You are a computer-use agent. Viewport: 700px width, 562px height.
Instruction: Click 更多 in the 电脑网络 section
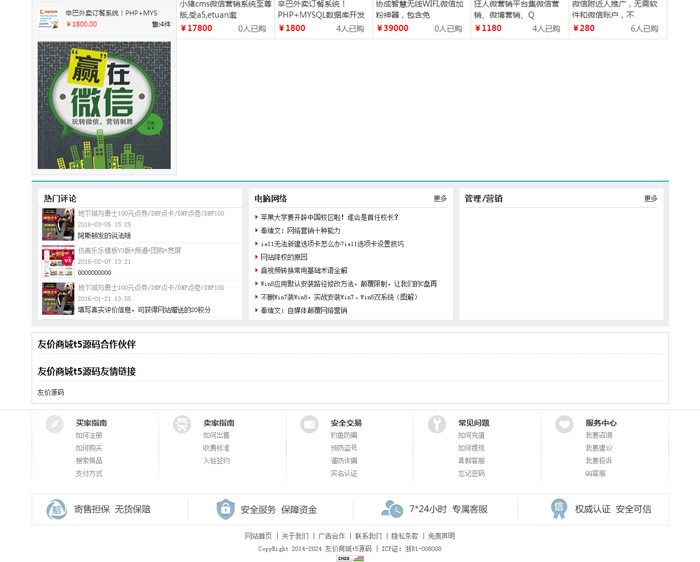tap(440, 198)
